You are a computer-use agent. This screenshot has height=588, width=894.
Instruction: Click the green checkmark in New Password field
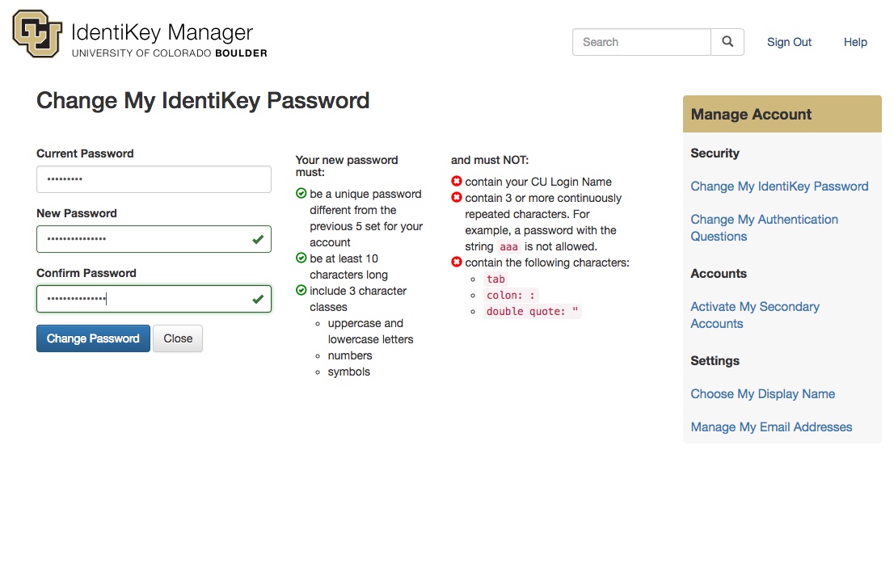[x=258, y=239]
